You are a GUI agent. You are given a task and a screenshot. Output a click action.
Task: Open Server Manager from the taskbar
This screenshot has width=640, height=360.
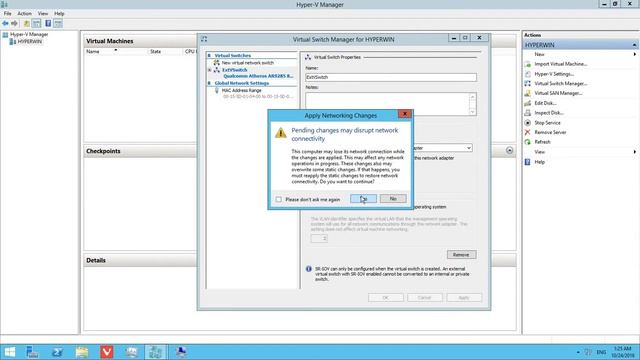(x=32, y=352)
